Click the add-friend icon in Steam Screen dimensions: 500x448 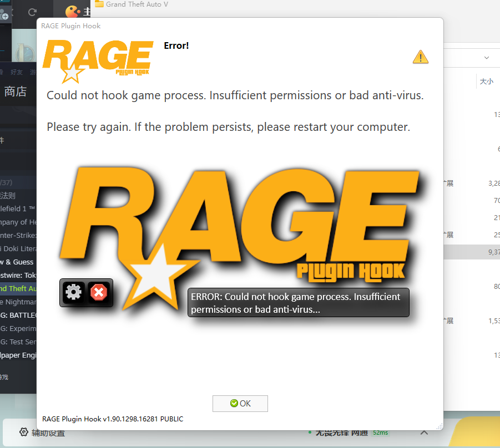click(x=4, y=14)
